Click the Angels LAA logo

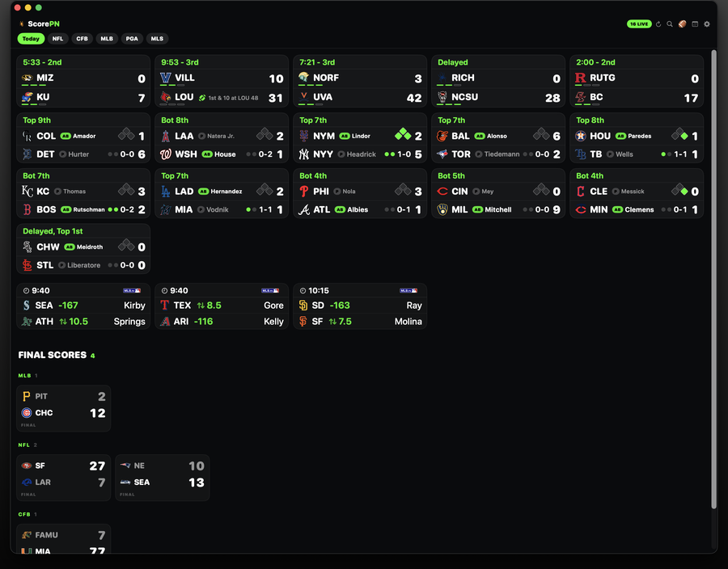point(165,136)
